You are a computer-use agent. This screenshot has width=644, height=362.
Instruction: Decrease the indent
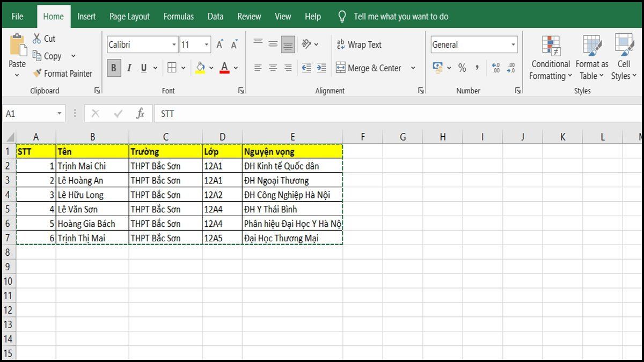306,68
